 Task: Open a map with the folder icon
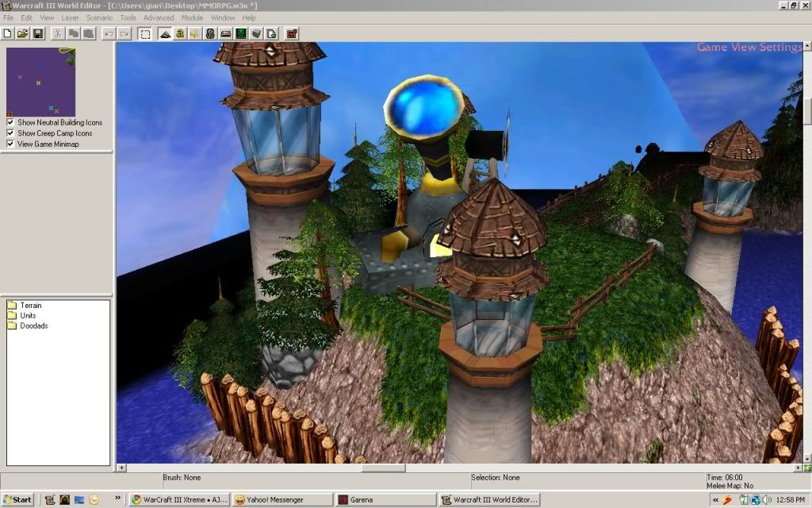(x=22, y=33)
